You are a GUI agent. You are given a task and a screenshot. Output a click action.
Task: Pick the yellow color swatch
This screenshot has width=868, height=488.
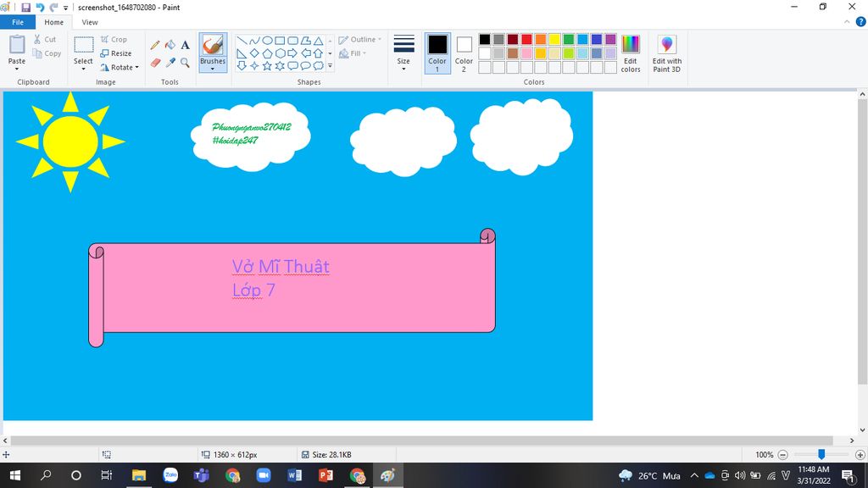tap(554, 39)
